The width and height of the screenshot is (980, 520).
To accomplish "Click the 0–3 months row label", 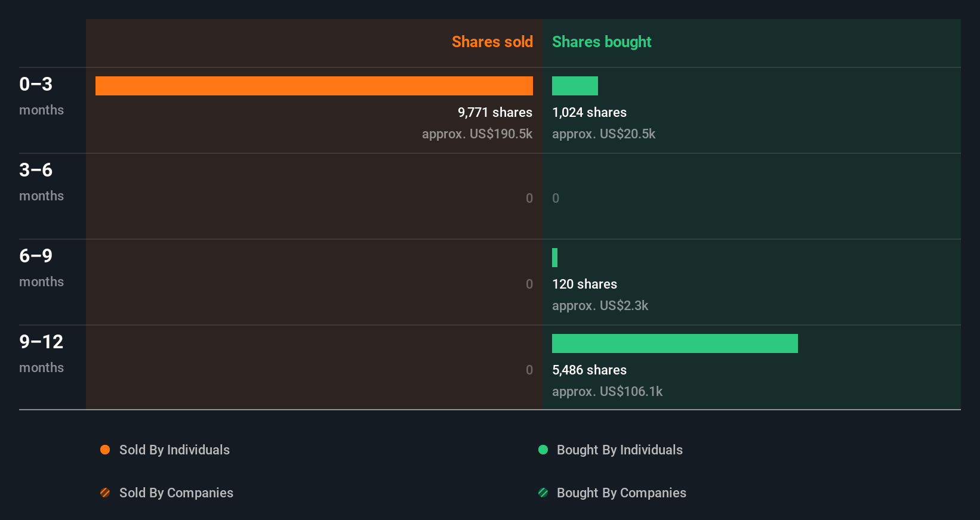I will [41, 96].
